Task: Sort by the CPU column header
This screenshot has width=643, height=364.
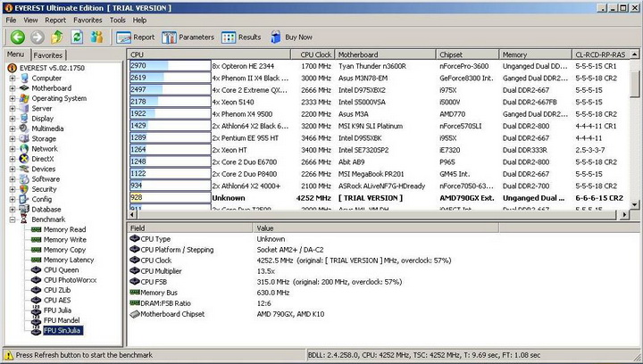Action: pyautogui.click(x=209, y=54)
